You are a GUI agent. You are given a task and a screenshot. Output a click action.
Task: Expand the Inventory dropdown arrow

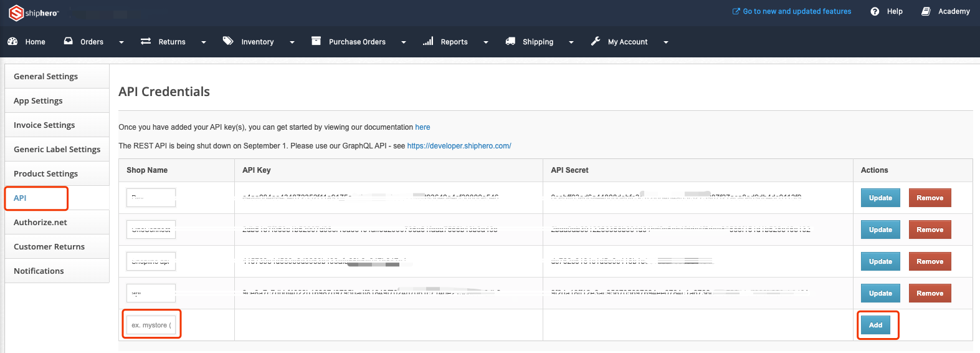click(x=292, y=42)
